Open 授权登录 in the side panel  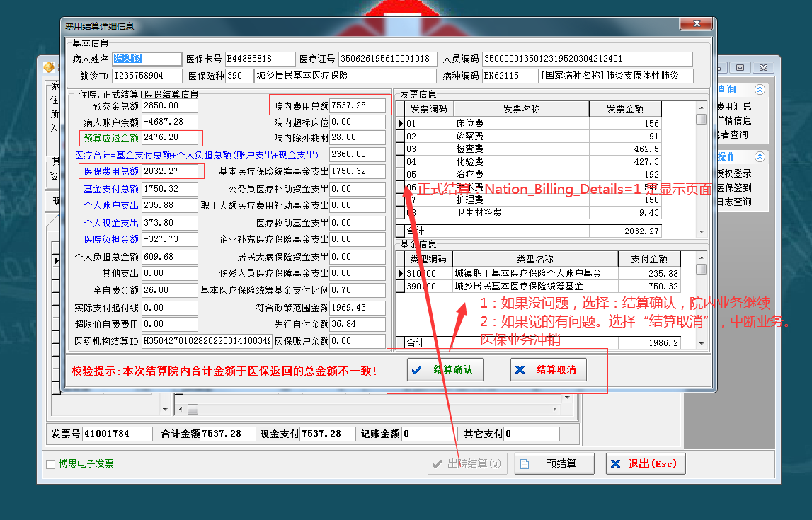[x=734, y=173]
